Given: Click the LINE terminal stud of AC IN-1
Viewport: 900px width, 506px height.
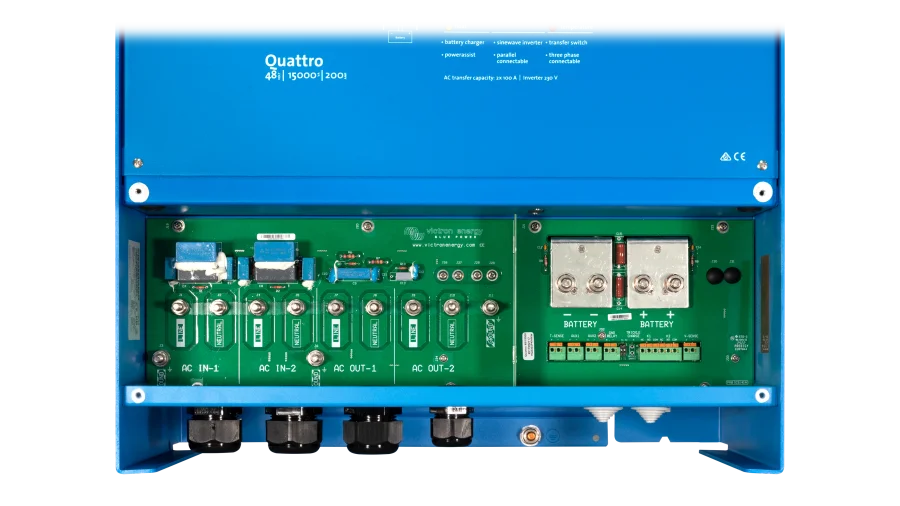Looking at the screenshot, I should point(180,308).
